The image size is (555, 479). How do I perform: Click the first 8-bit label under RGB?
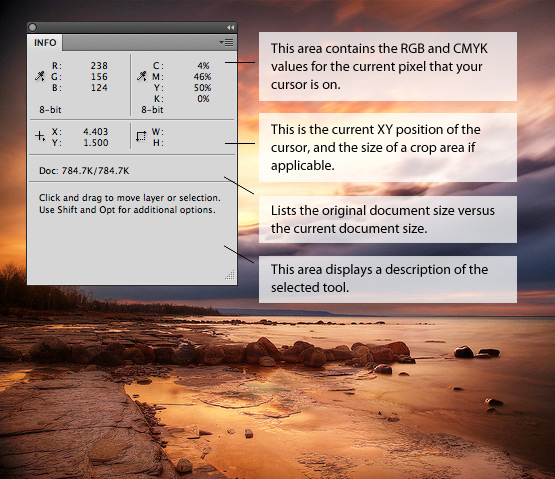tap(50, 110)
